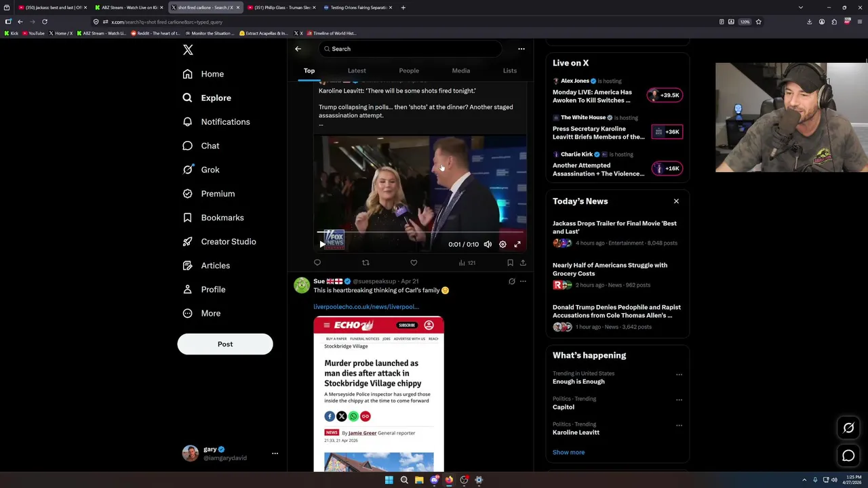Open Sue's profile avatar
Image resolution: width=868 pixels, height=488 pixels.
coord(302,285)
